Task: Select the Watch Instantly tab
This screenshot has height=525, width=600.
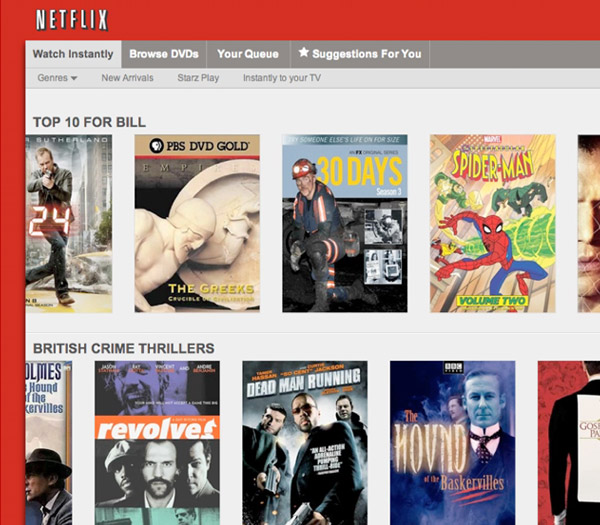Action: (73, 54)
